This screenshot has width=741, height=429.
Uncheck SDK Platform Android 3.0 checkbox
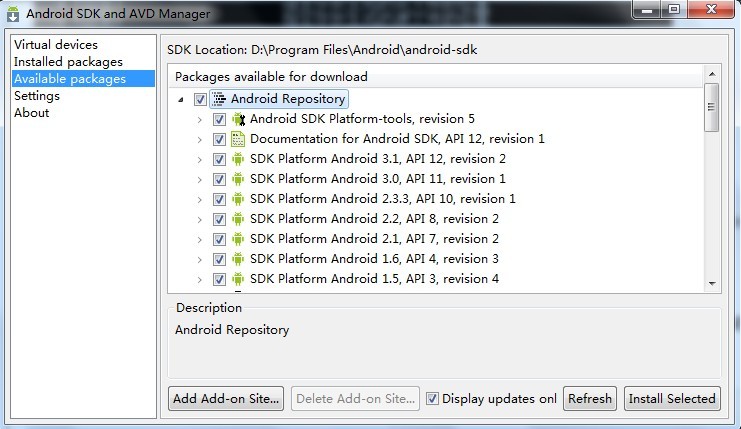[x=219, y=179]
